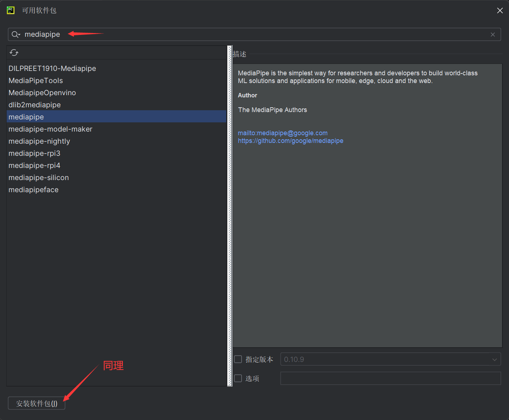
Task: Select mediapipe-nightly in package list
Action: (39, 141)
